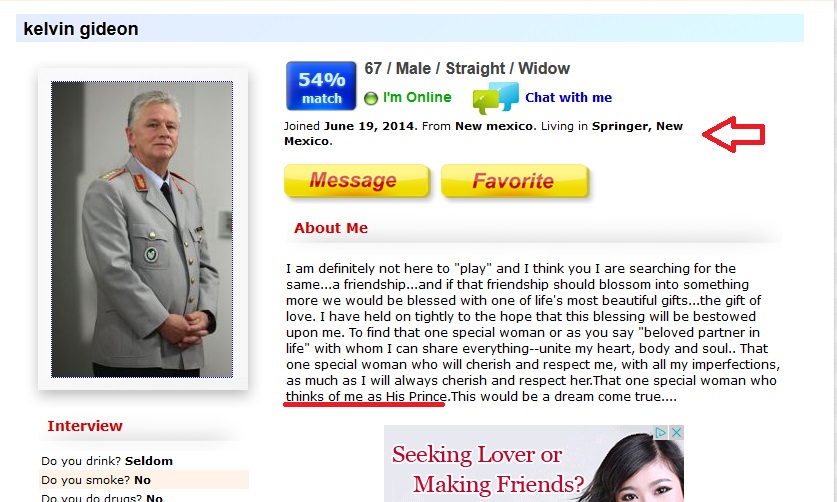837x502 pixels.
Task: Open the uniformed man profile photo
Action: [x=142, y=229]
